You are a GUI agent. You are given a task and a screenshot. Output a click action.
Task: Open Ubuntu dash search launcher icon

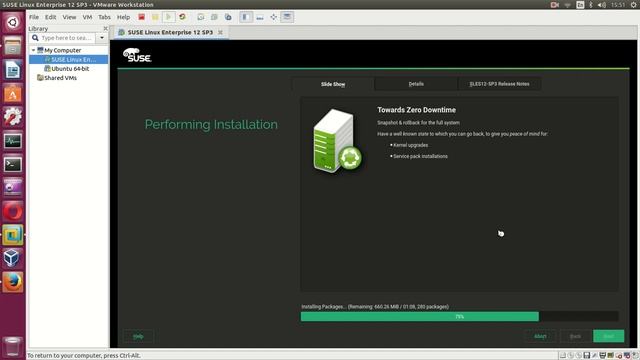[x=13, y=22]
